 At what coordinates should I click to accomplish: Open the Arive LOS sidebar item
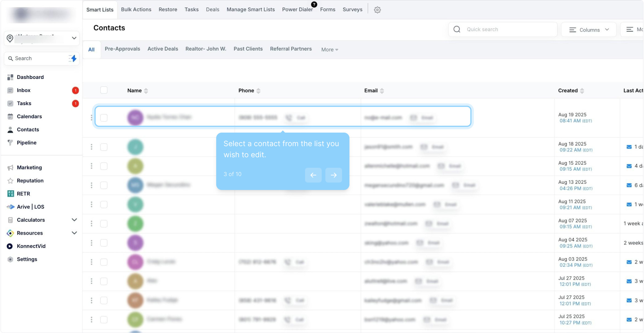[x=30, y=207]
